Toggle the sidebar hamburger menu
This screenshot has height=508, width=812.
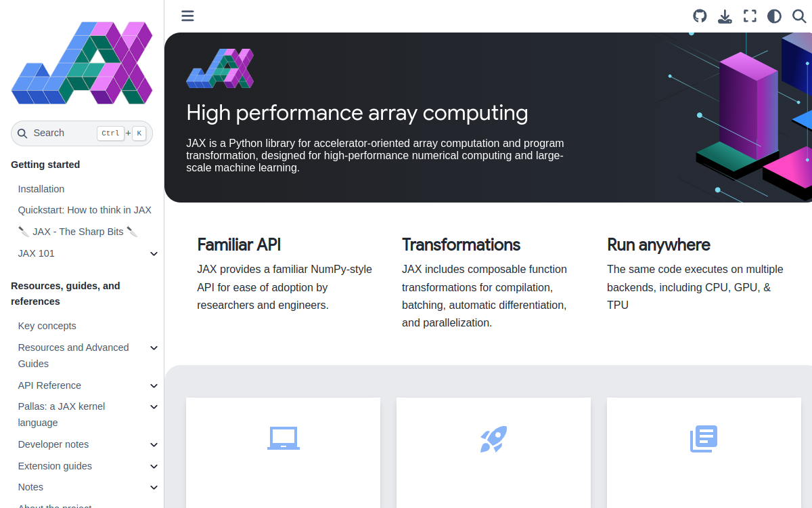pyautogui.click(x=187, y=16)
